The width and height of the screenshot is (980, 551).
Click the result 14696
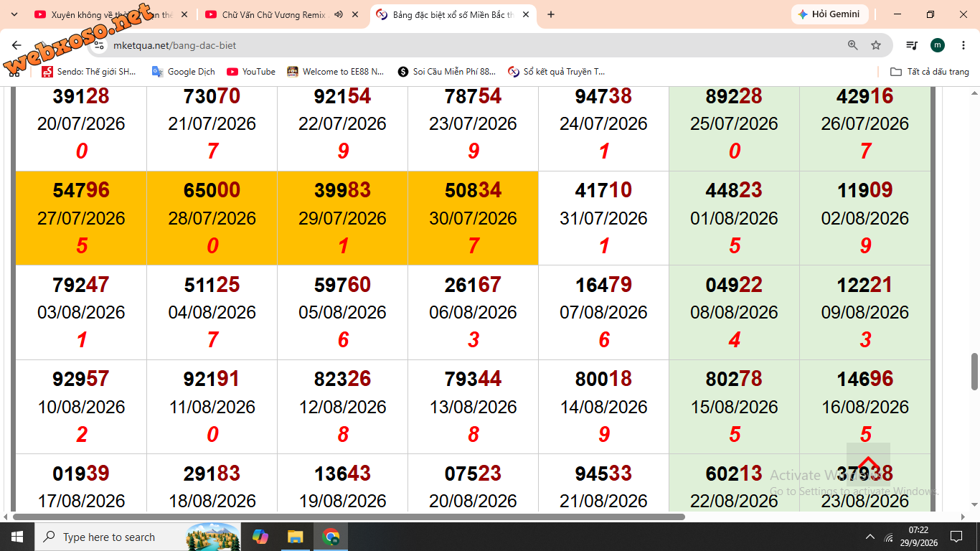tap(864, 379)
